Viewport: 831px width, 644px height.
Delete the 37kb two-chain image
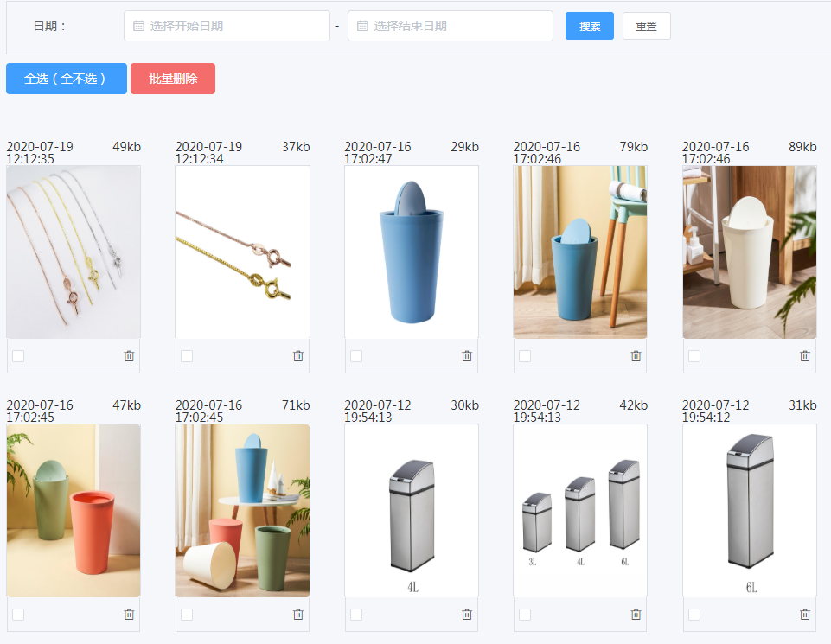point(297,356)
